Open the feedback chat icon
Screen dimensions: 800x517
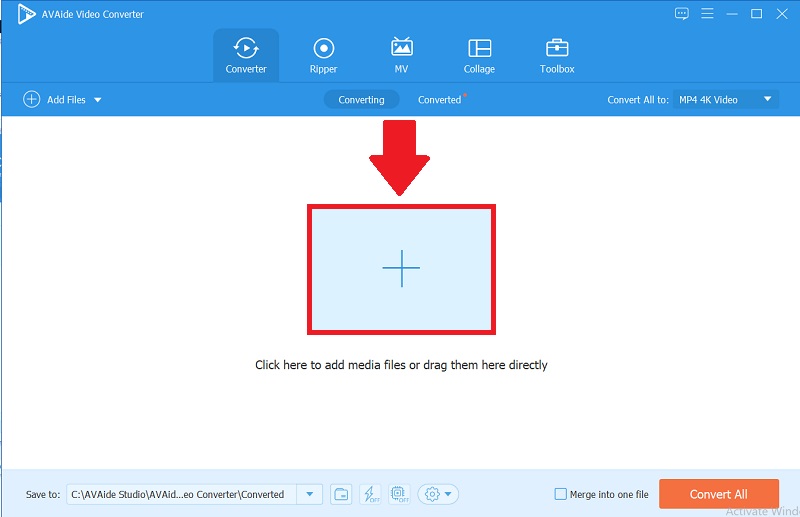click(x=682, y=14)
